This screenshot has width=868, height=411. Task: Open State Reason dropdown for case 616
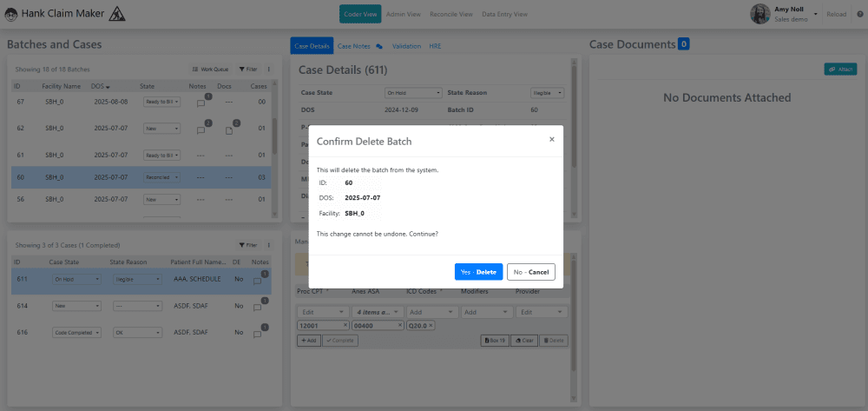pyautogui.click(x=137, y=332)
